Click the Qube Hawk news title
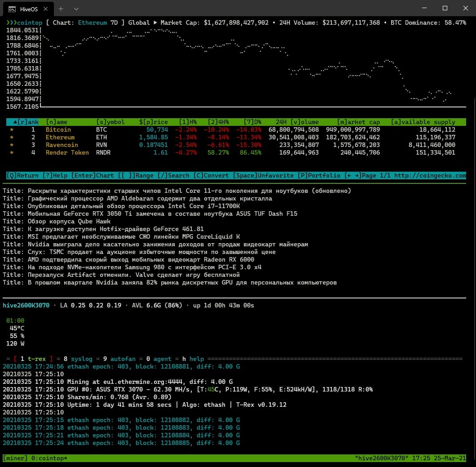 pos(69,222)
